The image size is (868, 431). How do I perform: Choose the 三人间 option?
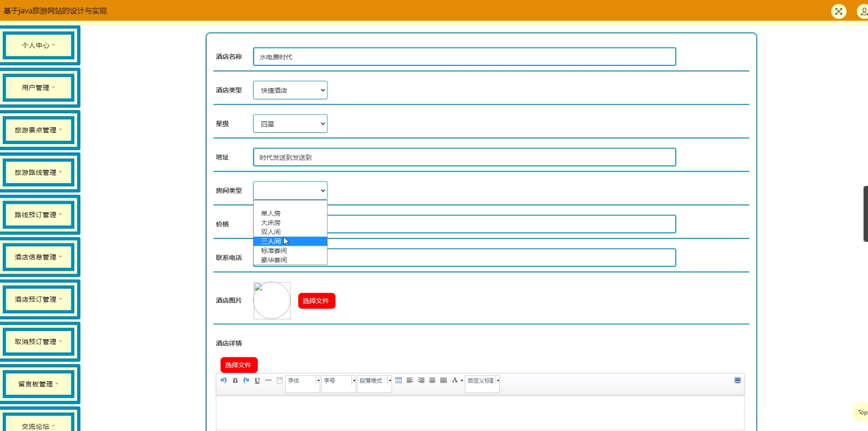pos(290,241)
